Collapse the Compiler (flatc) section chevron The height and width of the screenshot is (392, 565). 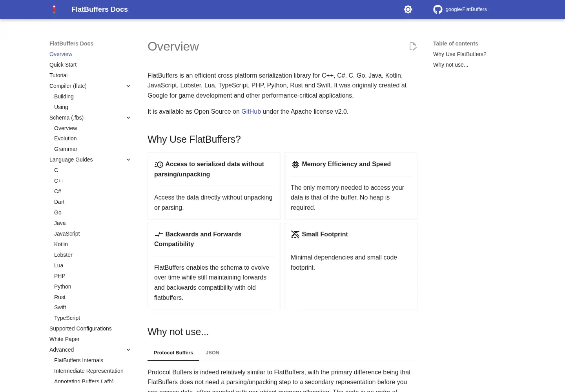pyautogui.click(x=128, y=86)
